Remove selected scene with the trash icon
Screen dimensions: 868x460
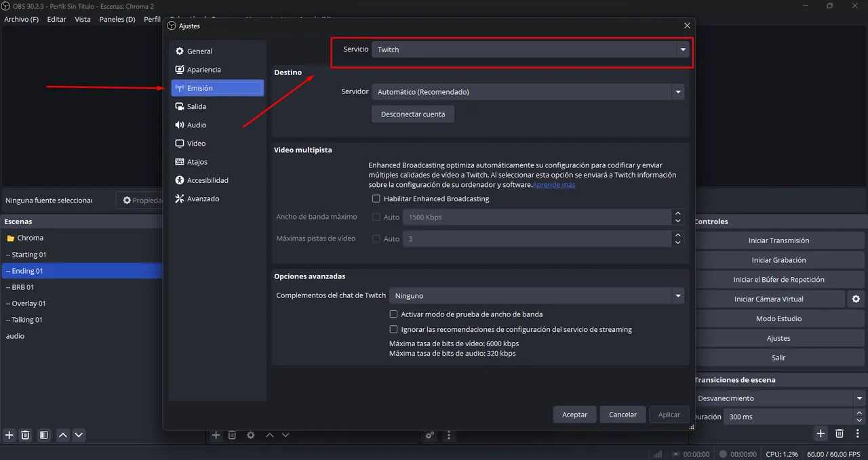point(25,435)
